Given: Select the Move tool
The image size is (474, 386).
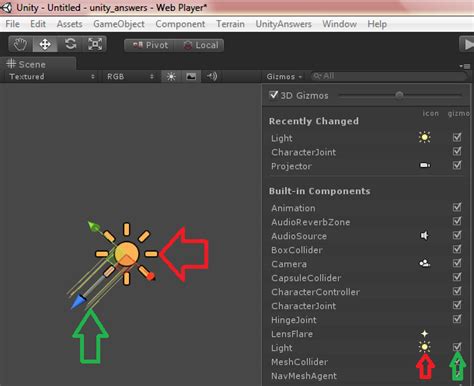Looking at the screenshot, I should [x=45, y=44].
